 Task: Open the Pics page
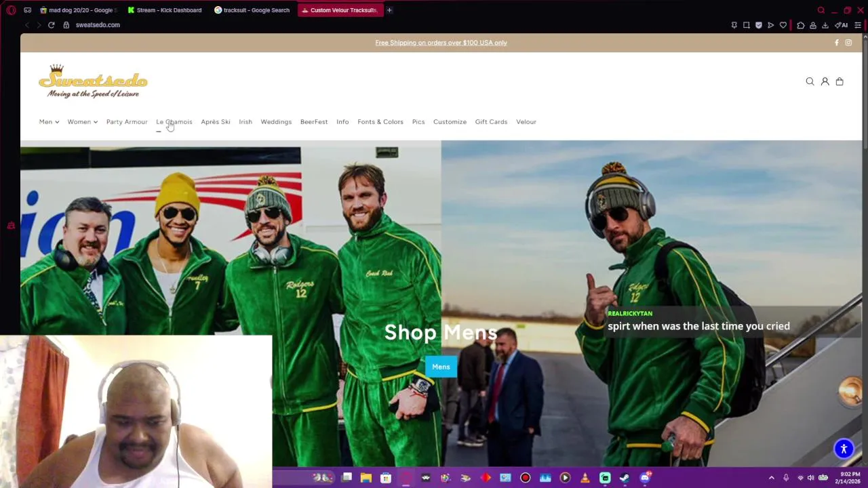(418, 122)
